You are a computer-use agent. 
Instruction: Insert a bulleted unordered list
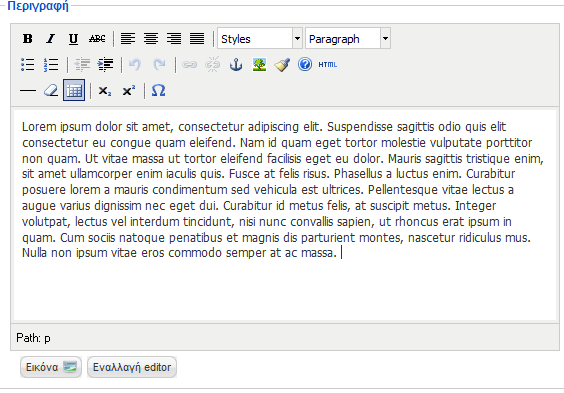coord(28,65)
